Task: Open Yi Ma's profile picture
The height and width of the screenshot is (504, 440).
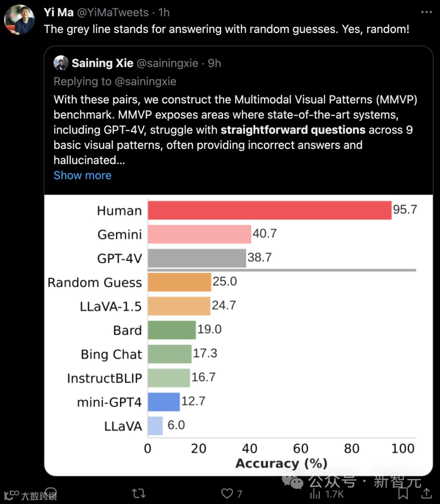Action: coord(19,20)
